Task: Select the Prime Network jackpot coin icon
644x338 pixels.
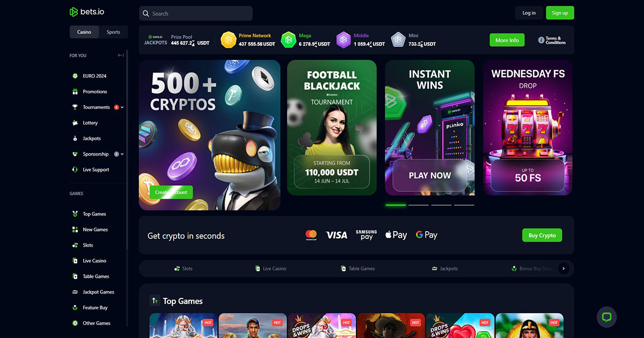Action: (229, 40)
